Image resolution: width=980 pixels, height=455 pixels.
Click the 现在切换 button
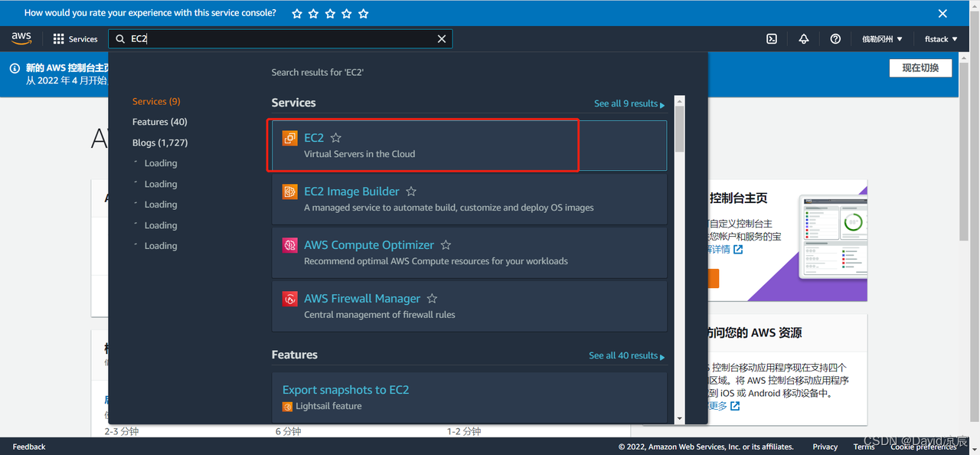click(920, 67)
